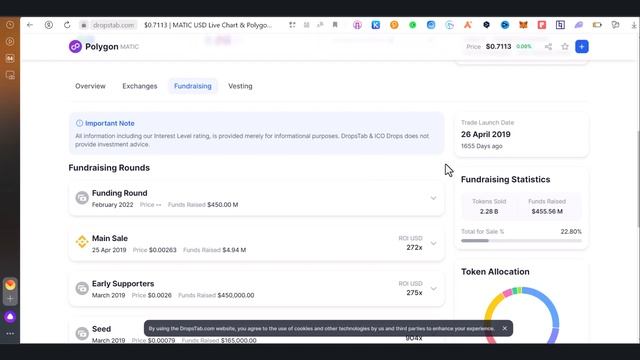Click the 1655 Days ago text

pyautogui.click(x=482, y=146)
